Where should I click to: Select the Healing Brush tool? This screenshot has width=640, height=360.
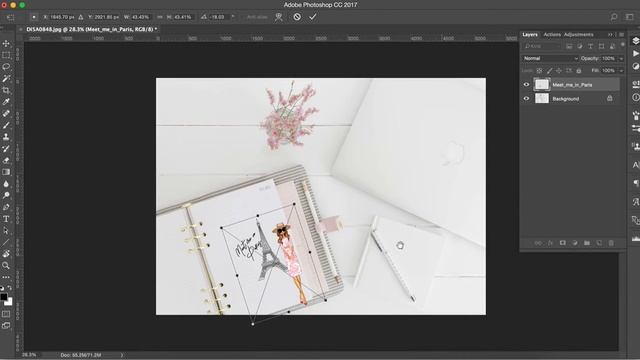click(6, 113)
